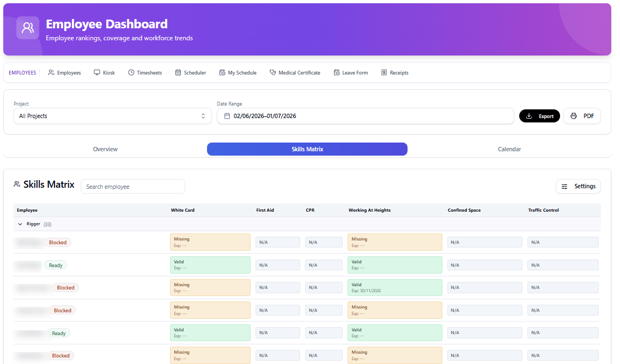The image size is (620, 364).
Task: Click the First Aid column header
Action: [x=265, y=210]
